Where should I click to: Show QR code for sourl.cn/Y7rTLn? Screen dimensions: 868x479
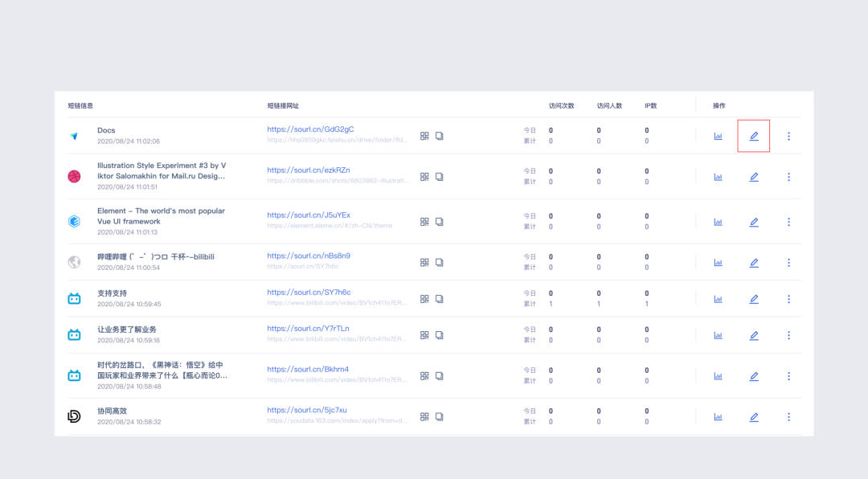(x=424, y=335)
